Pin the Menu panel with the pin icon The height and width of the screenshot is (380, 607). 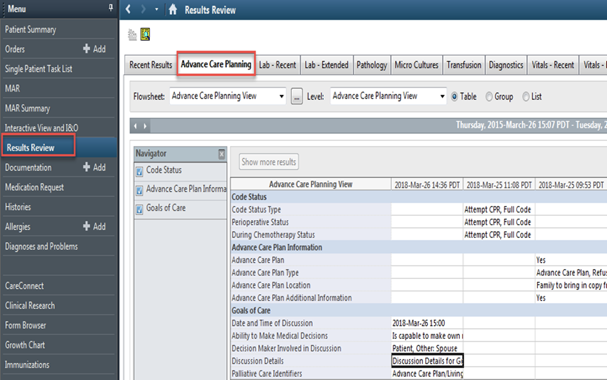click(111, 8)
